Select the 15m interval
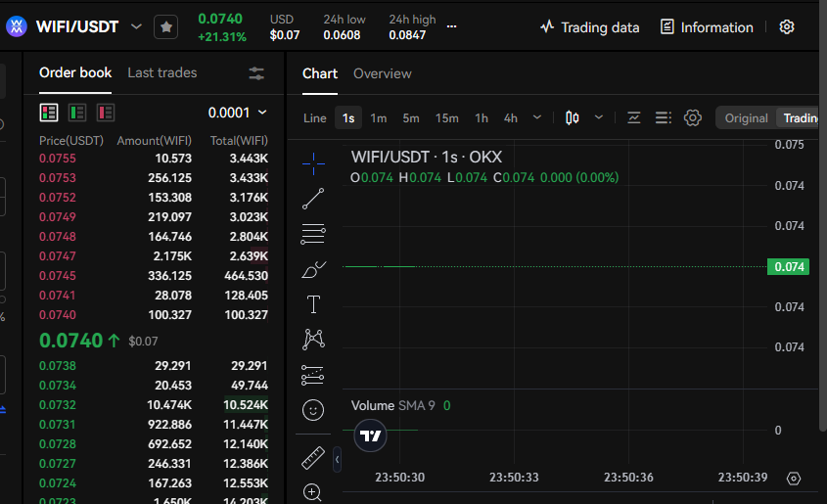Image resolution: width=827 pixels, height=504 pixels. (446, 118)
